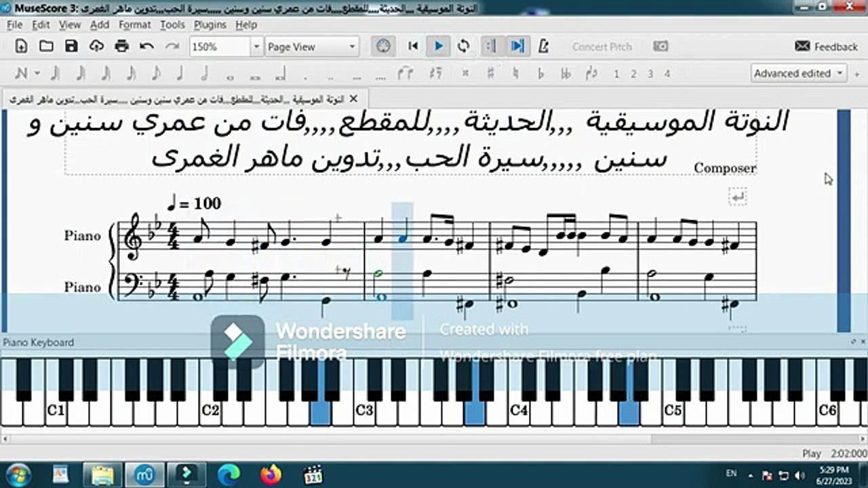Click the tempo marking 100
This screenshot has width=868, height=488.
(194, 203)
